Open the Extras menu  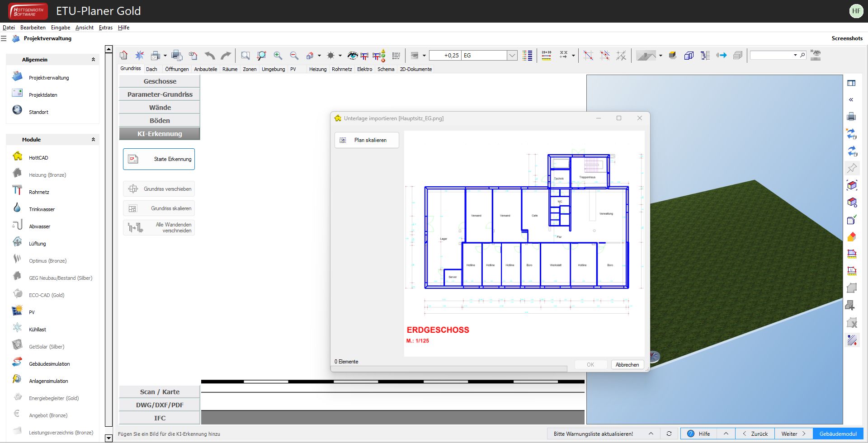106,28
